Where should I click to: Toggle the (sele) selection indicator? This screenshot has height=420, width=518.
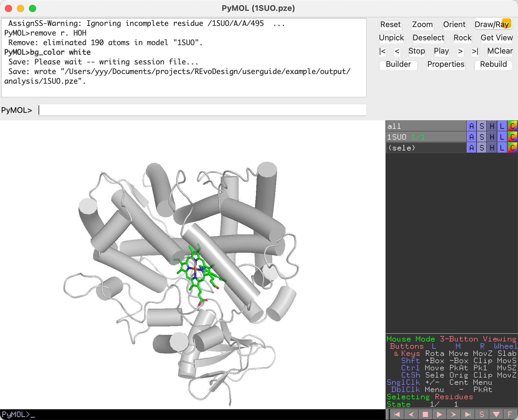pos(426,148)
